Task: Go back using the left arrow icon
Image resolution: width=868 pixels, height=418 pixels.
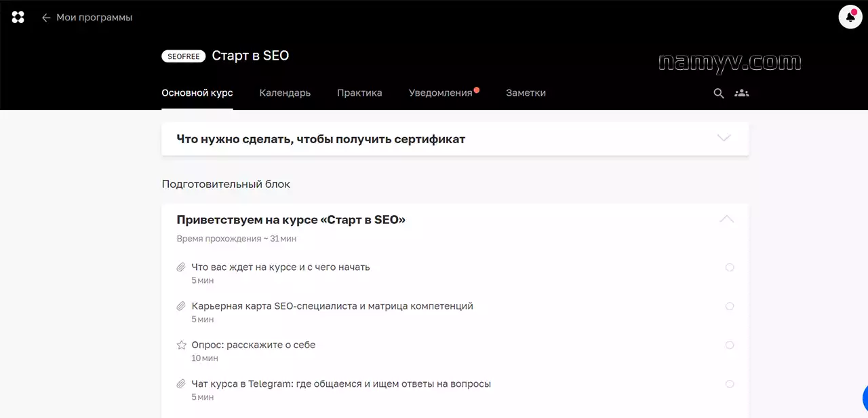Action: (x=46, y=18)
